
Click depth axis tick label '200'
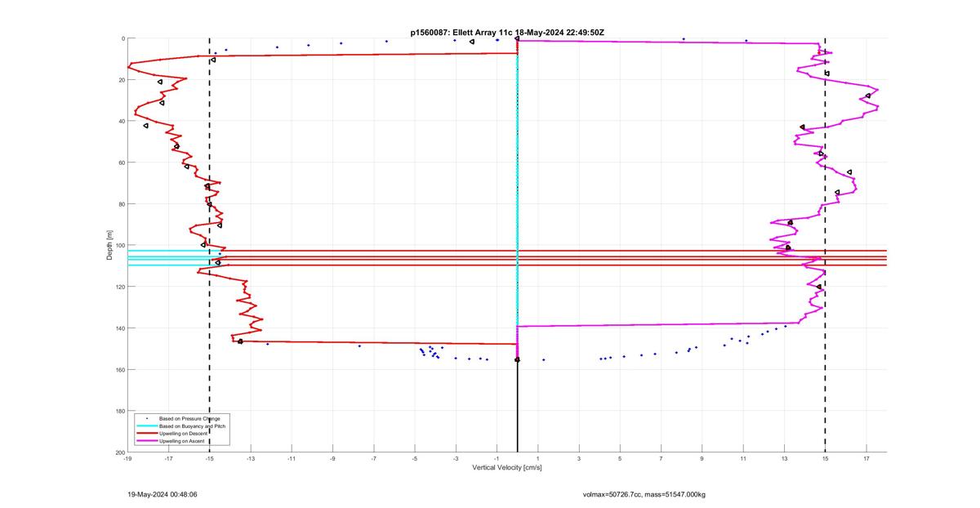(x=119, y=452)
